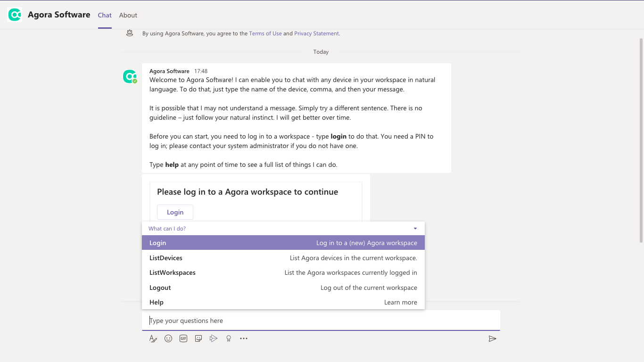Click the 17:48 message timestamp
The width and height of the screenshot is (644, 362).
point(201,71)
